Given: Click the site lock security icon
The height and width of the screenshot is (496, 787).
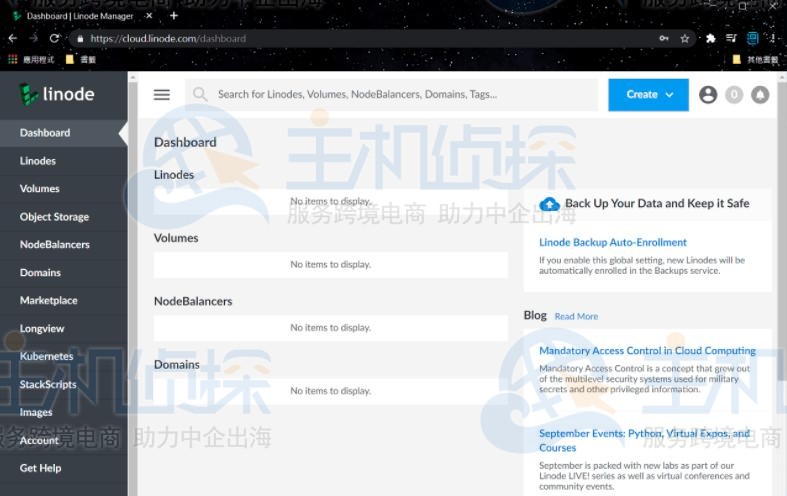Looking at the screenshot, I should coord(80,39).
